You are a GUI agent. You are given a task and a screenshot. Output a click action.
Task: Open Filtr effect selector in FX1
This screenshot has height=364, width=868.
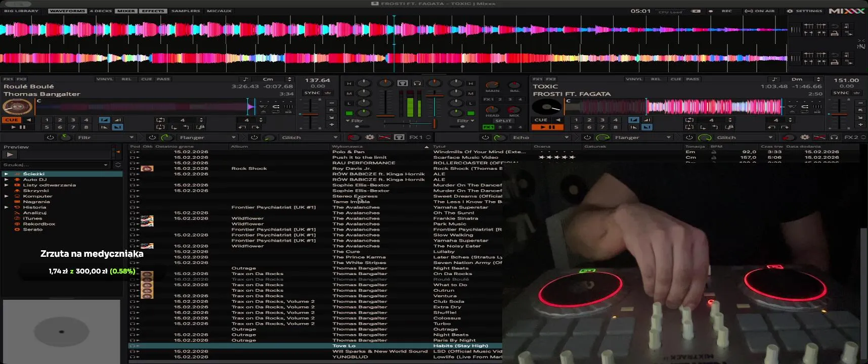[x=105, y=138]
